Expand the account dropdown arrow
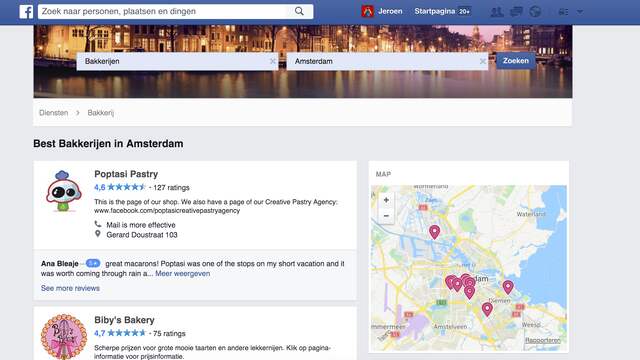 580,12
